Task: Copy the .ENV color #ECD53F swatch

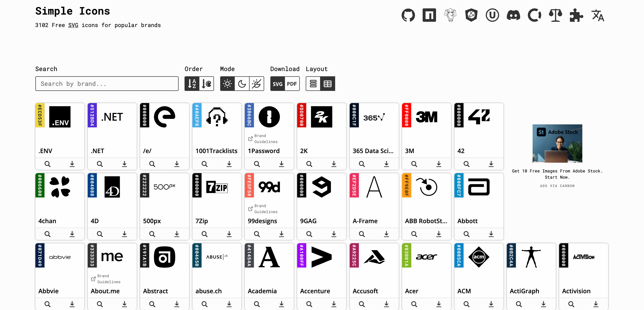Action: click(40, 115)
